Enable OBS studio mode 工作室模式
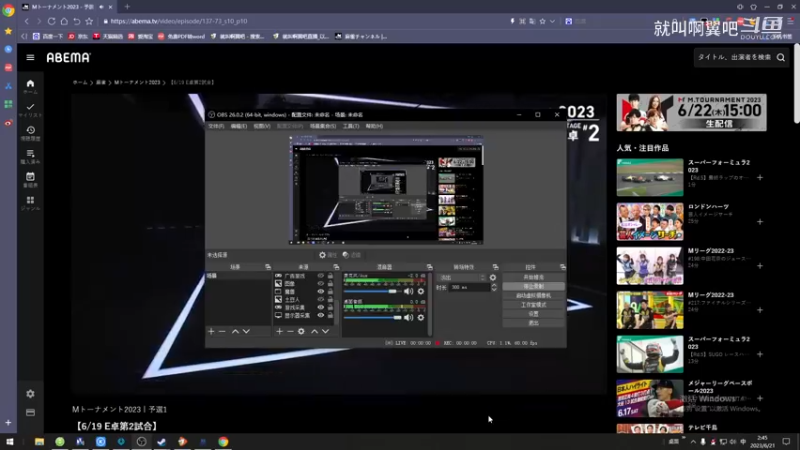This screenshot has height=450, width=800. coord(534,305)
